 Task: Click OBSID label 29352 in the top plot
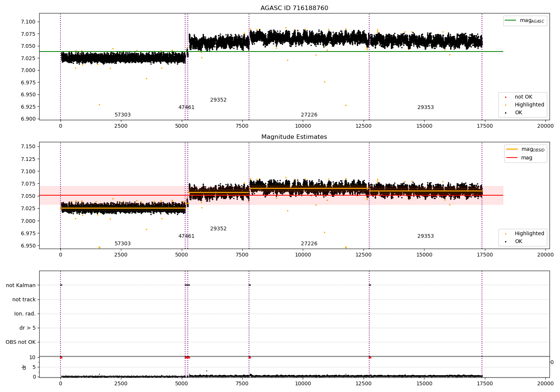(x=218, y=100)
